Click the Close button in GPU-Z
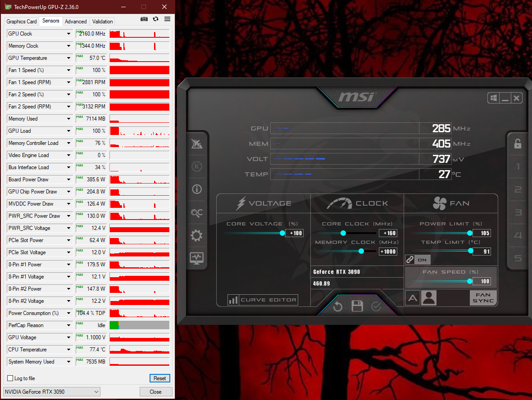Image resolution: width=532 pixels, height=400 pixels. [x=156, y=392]
